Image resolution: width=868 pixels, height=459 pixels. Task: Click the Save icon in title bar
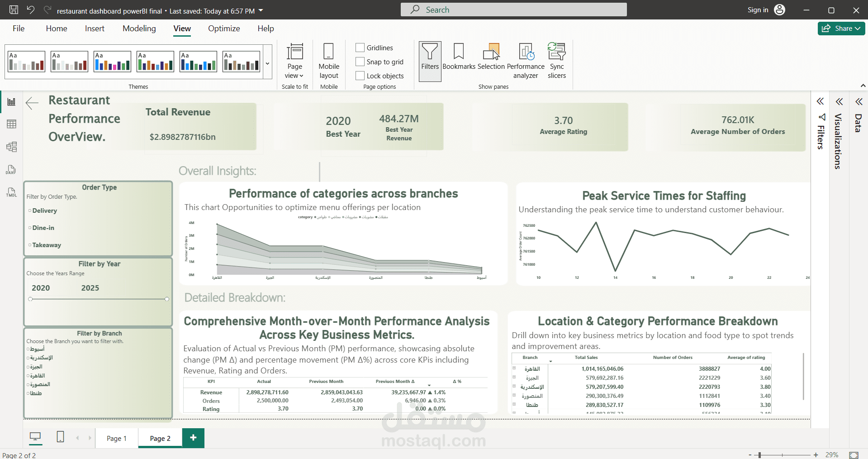coord(14,10)
